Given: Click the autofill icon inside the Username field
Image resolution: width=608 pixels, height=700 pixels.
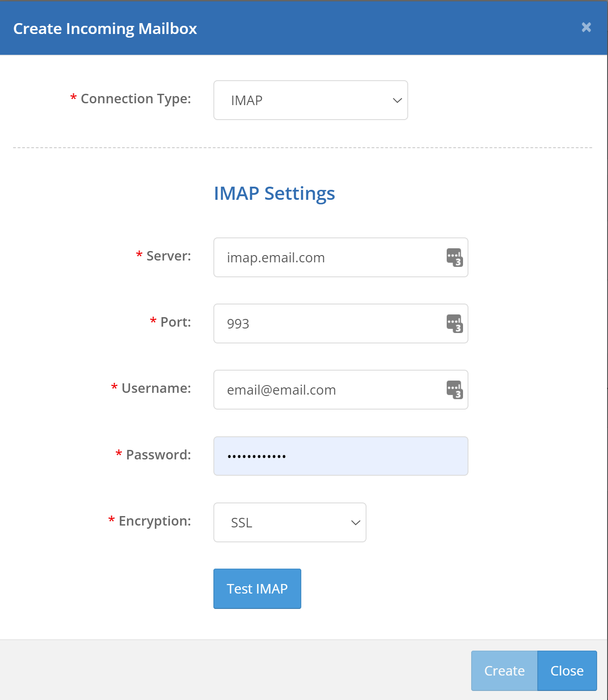Looking at the screenshot, I should click(454, 390).
